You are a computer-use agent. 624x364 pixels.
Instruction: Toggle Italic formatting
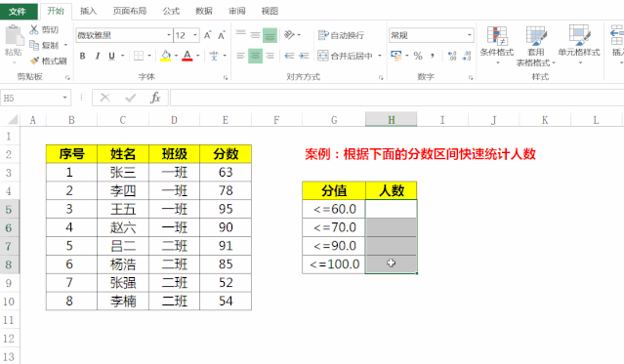(x=97, y=56)
